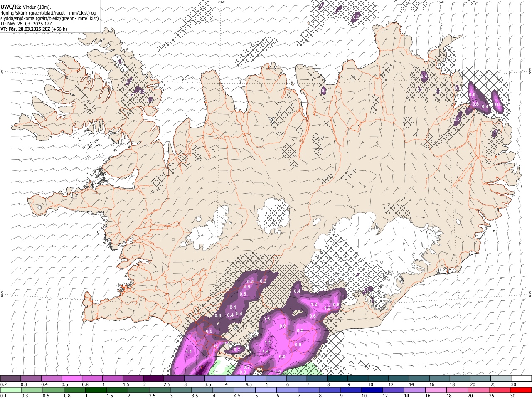
Task: Click the 20W longitude label
Action: (x=221, y=2)
